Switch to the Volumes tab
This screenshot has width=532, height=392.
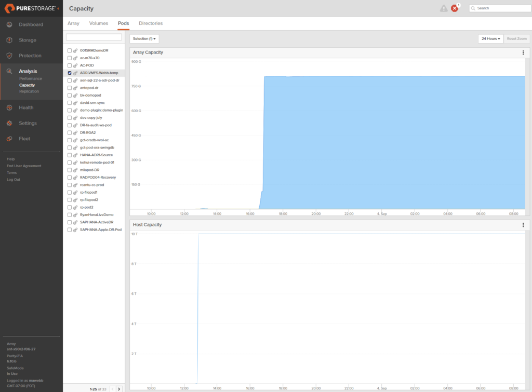[98, 23]
